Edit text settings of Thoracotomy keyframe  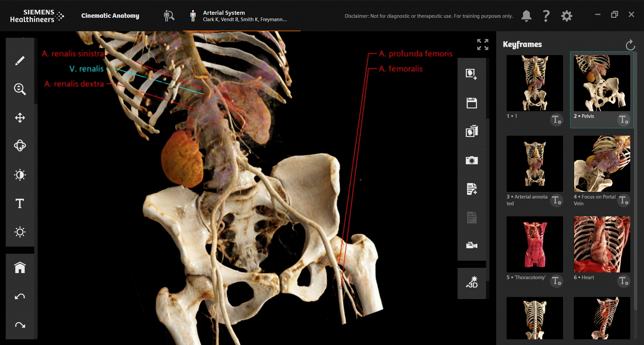pos(556,281)
